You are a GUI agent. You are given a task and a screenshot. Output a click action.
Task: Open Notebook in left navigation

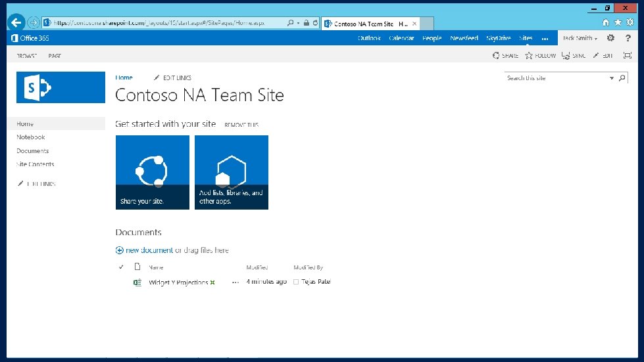pos(31,137)
